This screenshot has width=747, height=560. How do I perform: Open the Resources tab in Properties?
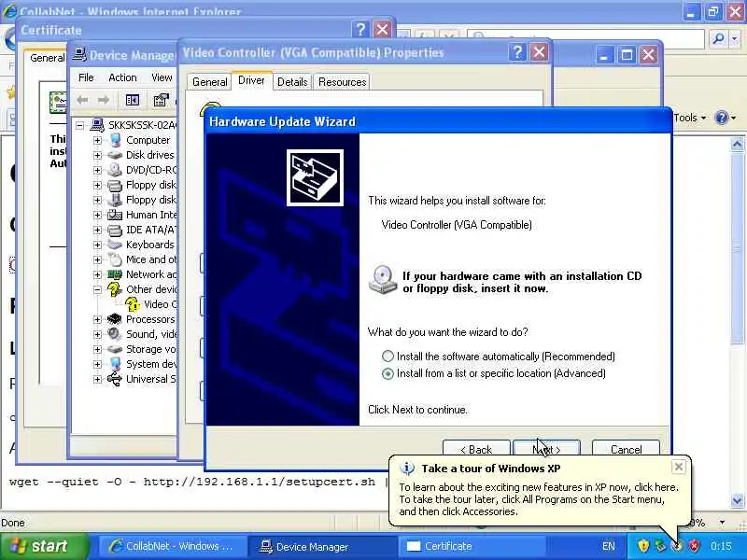tap(342, 82)
